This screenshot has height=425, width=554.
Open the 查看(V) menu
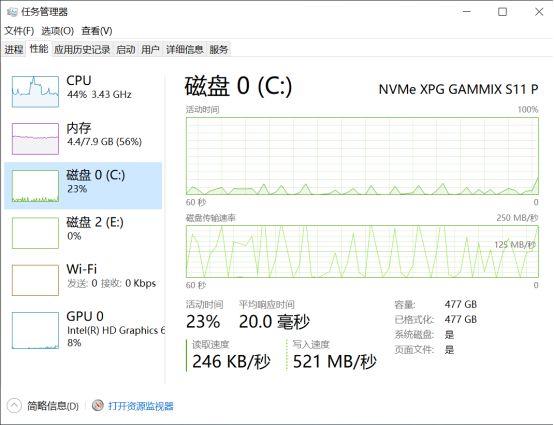point(97,31)
